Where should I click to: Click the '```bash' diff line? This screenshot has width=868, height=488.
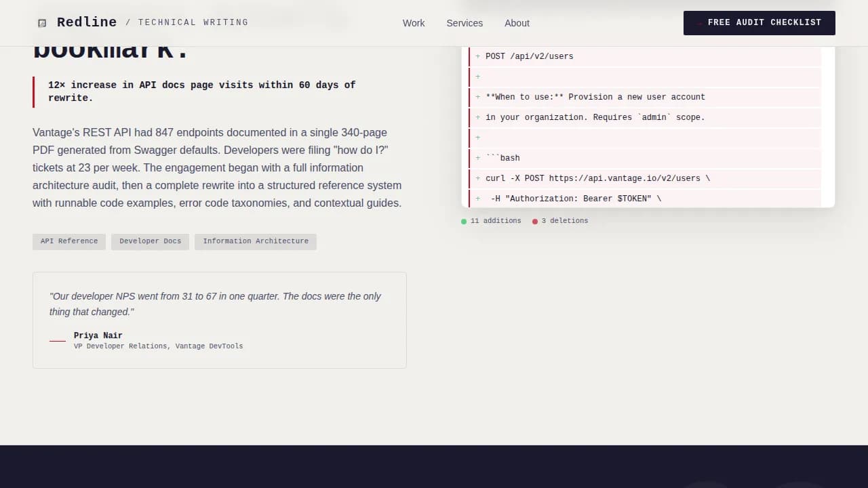point(645,158)
